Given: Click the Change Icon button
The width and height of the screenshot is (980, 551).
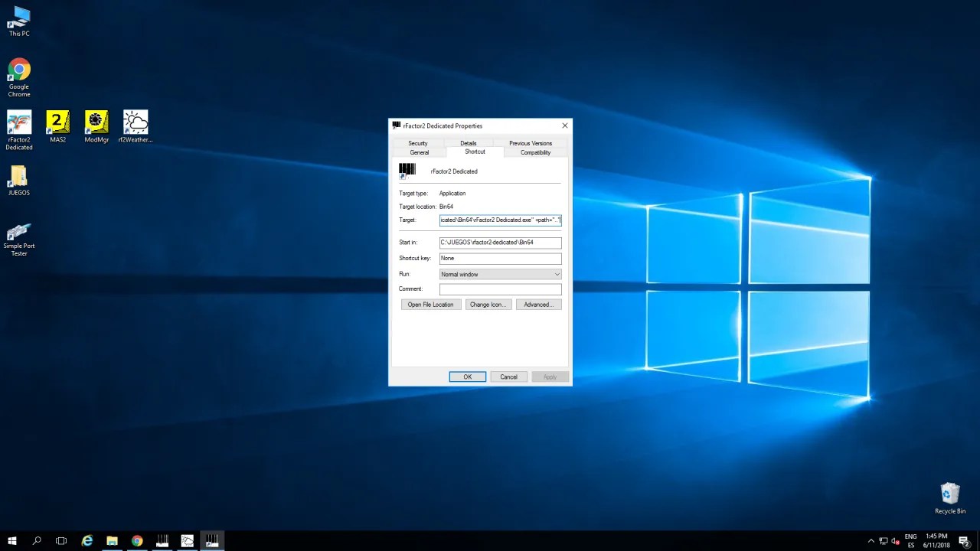Looking at the screenshot, I should click(x=488, y=305).
